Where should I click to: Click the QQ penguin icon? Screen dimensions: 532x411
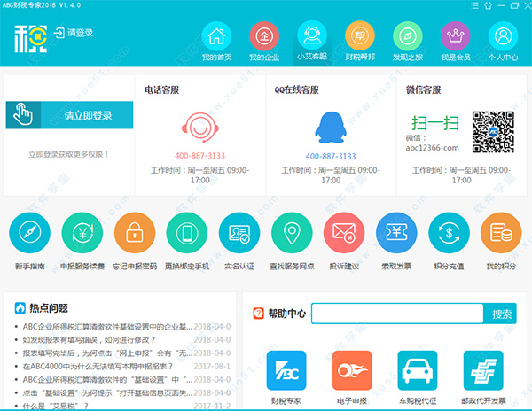[x=331, y=128]
